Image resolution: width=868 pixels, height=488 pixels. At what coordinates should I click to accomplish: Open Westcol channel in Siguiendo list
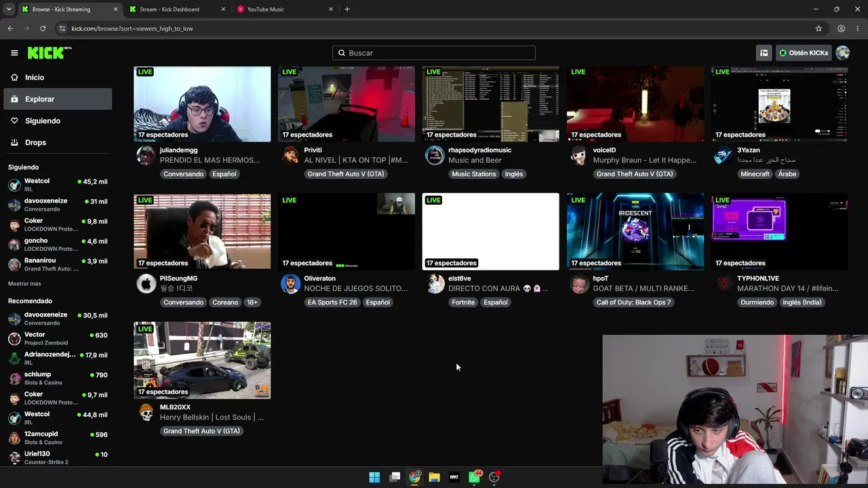(58, 185)
